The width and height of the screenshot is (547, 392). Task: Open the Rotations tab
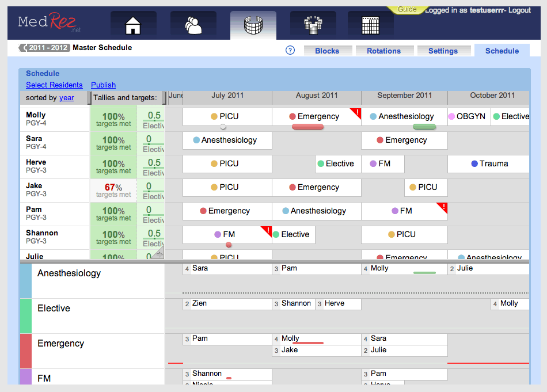tap(383, 51)
